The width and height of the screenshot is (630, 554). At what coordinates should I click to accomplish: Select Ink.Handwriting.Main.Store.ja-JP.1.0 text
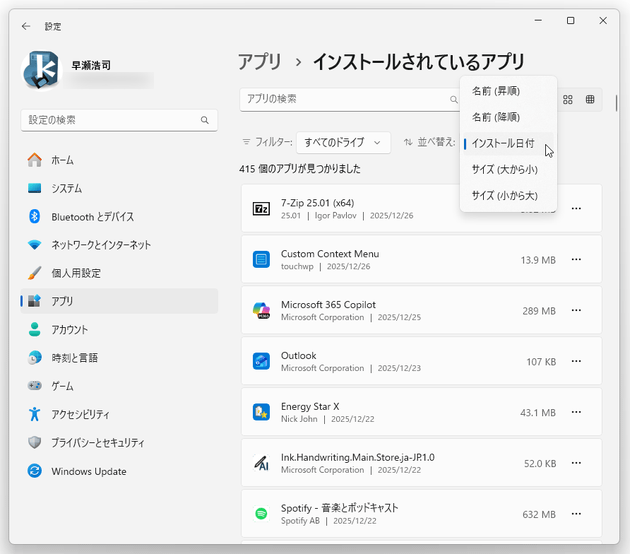[358, 458]
